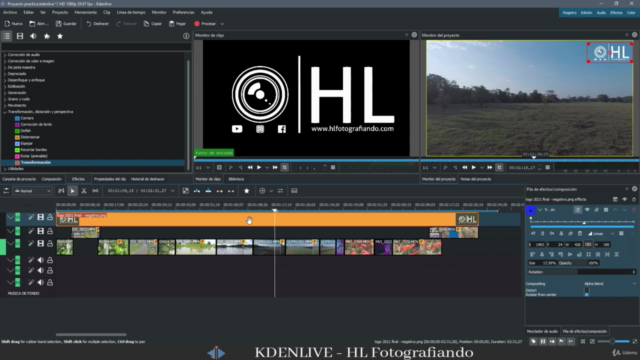
Task: Toggle Rotate from center checkbox
Action: 587,295
